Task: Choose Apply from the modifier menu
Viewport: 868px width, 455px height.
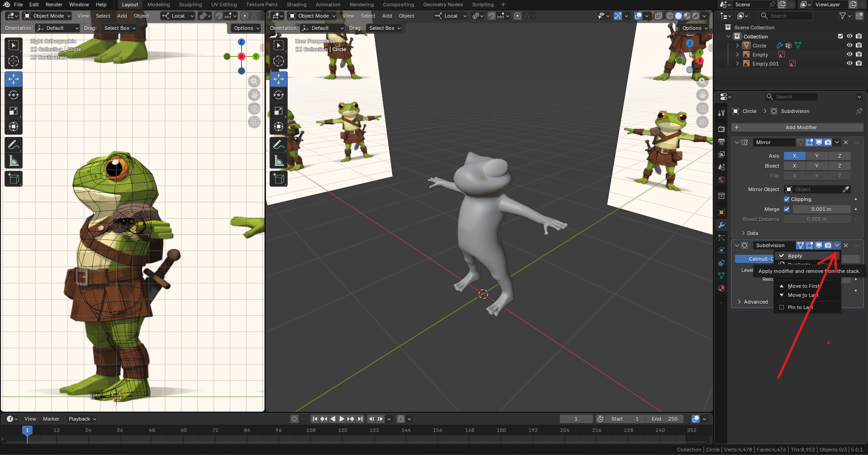Action: 795,256
